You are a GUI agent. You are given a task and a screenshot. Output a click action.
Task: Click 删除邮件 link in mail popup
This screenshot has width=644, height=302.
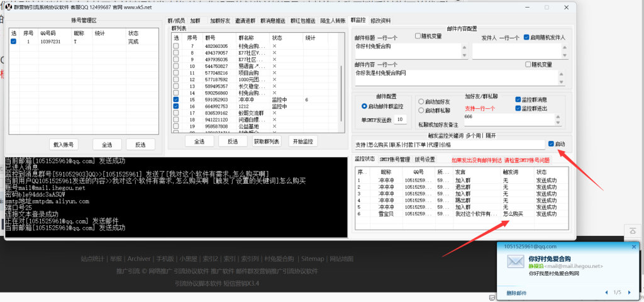[517, 293]
